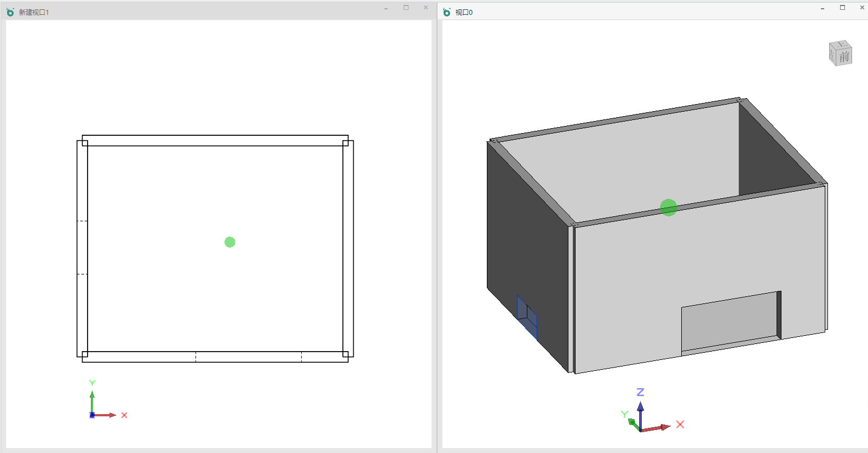This screenshot has width=868, height=453.
Task: Click the green point marker in the 新建视口1 plan view
Action: pos(230,242)
